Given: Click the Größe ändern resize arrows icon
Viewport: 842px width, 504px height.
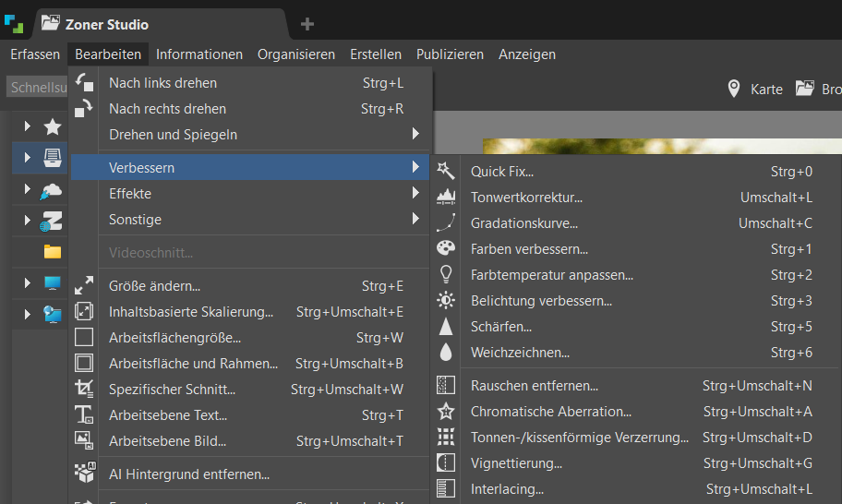Looking at the screenshot, I should [84, 285].
